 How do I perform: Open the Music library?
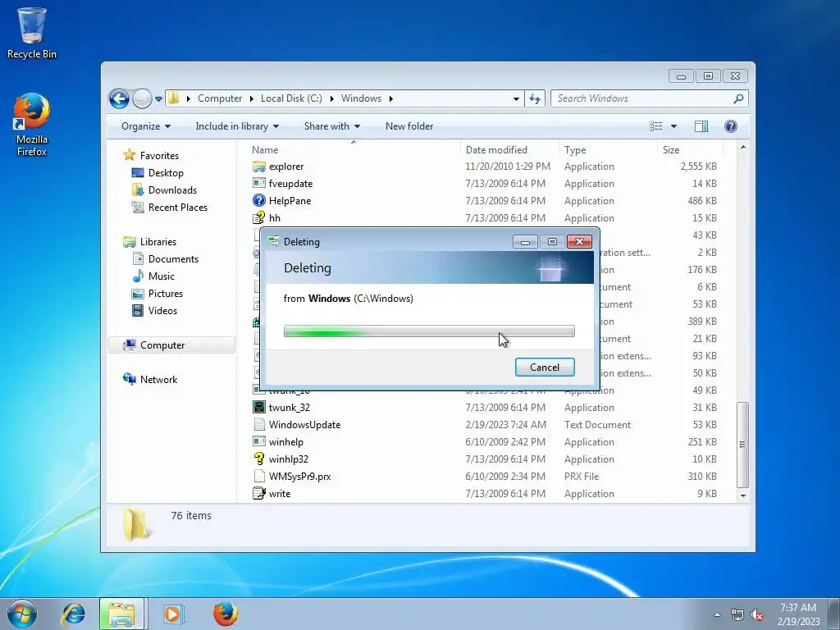[162, 276]
